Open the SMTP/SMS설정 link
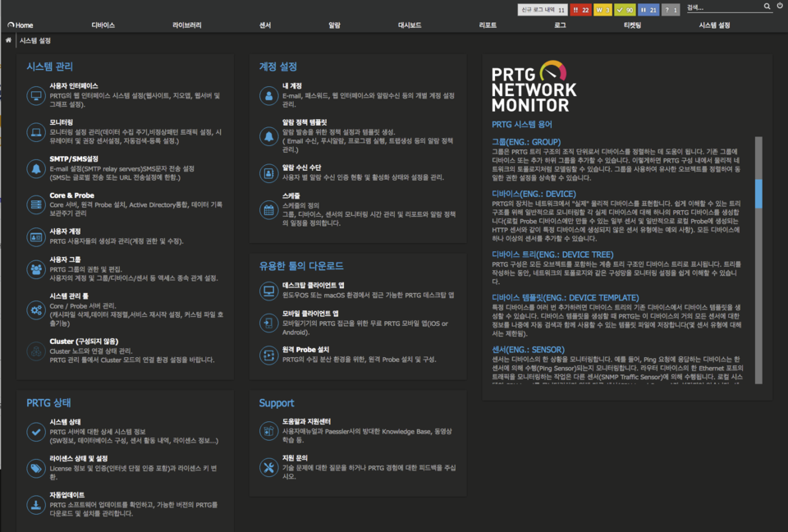788x532 pixels. tap(74, 159)
